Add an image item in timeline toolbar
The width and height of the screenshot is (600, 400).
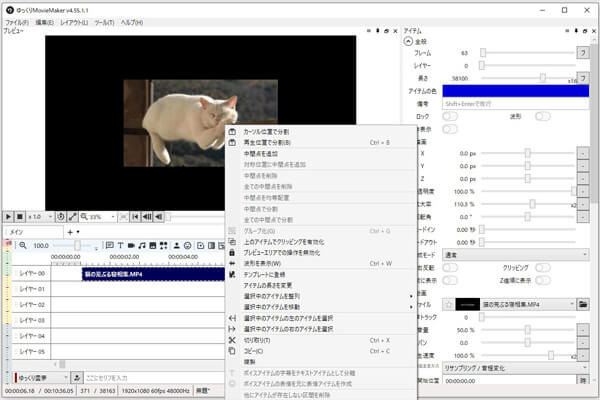(153, 245)
